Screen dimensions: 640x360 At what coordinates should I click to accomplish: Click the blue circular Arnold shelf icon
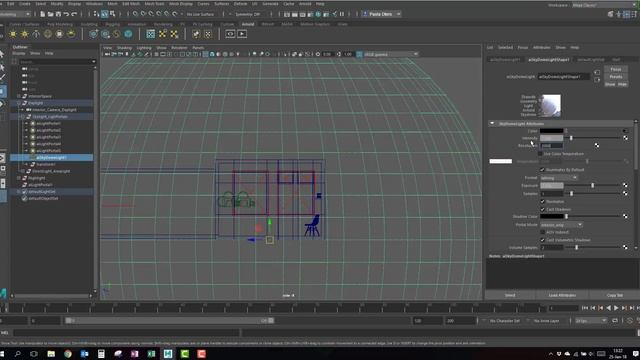[x=128, y=34]
